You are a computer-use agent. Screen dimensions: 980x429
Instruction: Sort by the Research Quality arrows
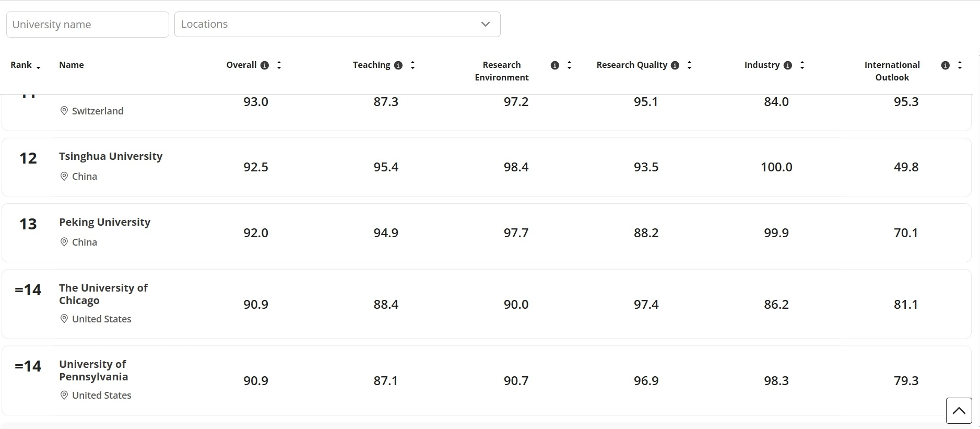(x=689, y=65)
